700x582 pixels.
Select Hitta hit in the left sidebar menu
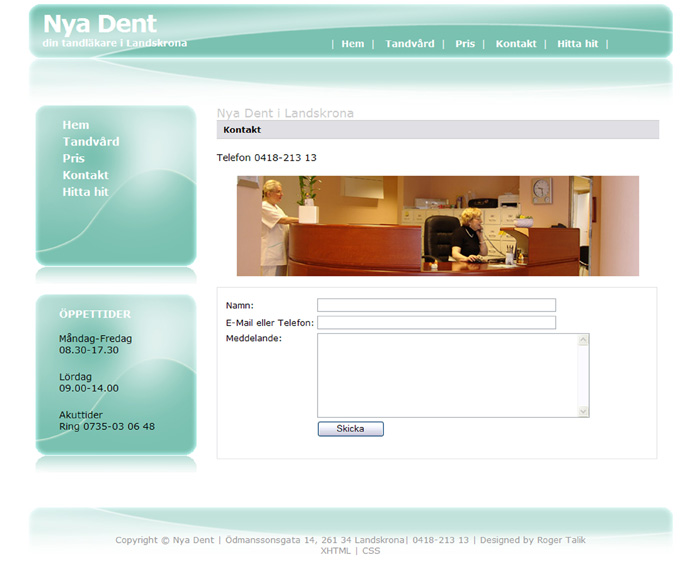coord(85,192)
